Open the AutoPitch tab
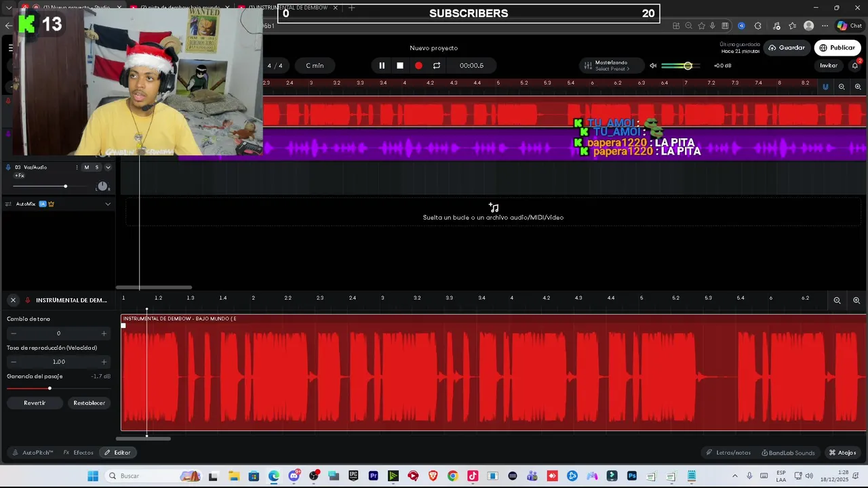 [x=33, y=453]
